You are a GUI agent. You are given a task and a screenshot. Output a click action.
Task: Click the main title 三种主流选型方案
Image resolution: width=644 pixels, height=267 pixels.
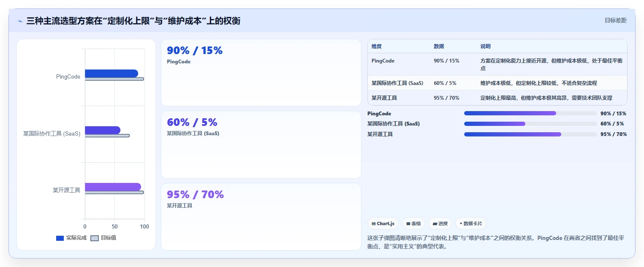coord(133,21)
